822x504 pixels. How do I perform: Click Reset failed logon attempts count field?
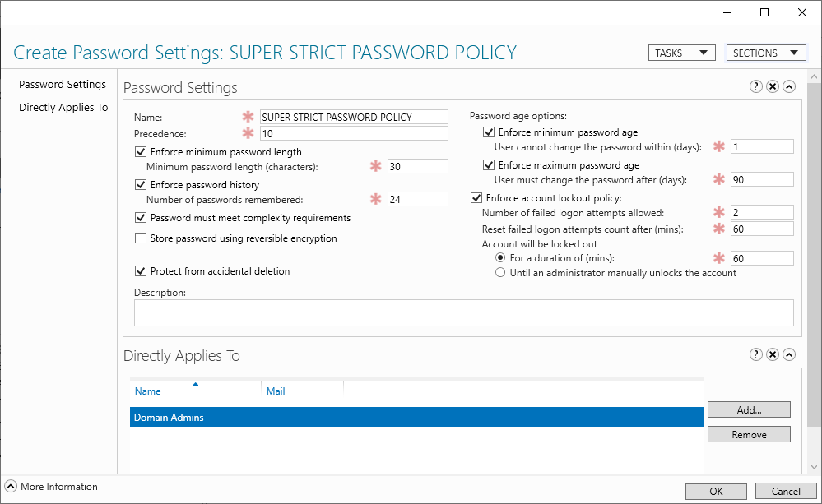click(x=762, y=229)
